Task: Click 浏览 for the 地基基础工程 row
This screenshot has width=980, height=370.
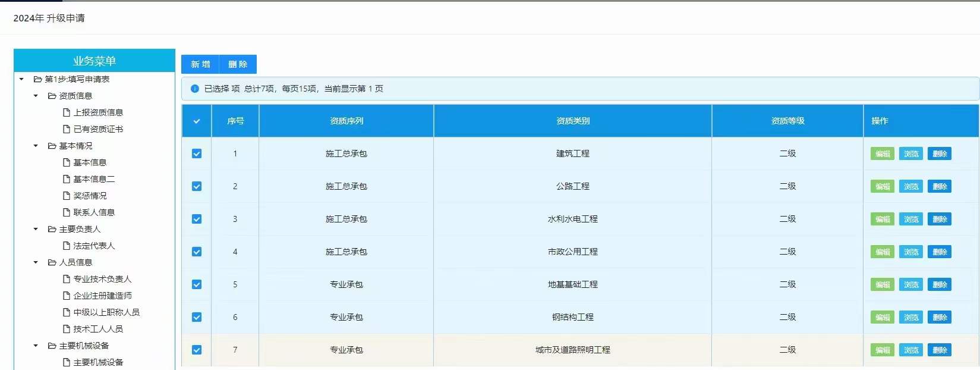Action: pos(911,284)
